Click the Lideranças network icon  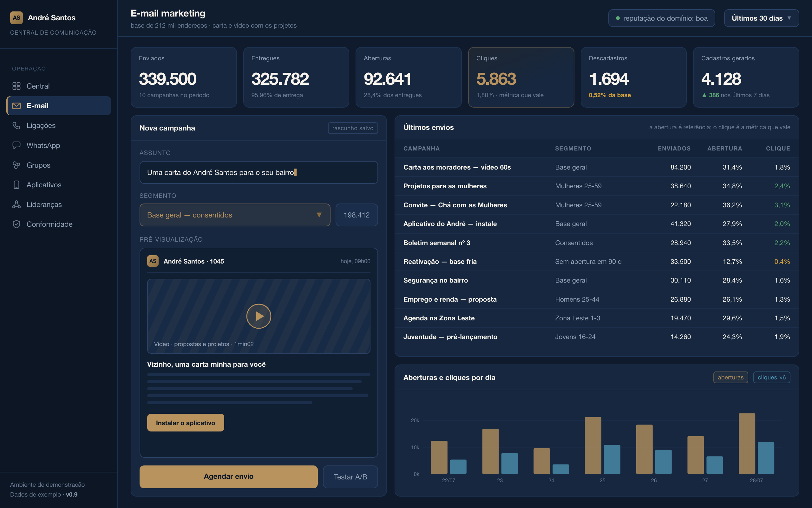pos(16,204)
